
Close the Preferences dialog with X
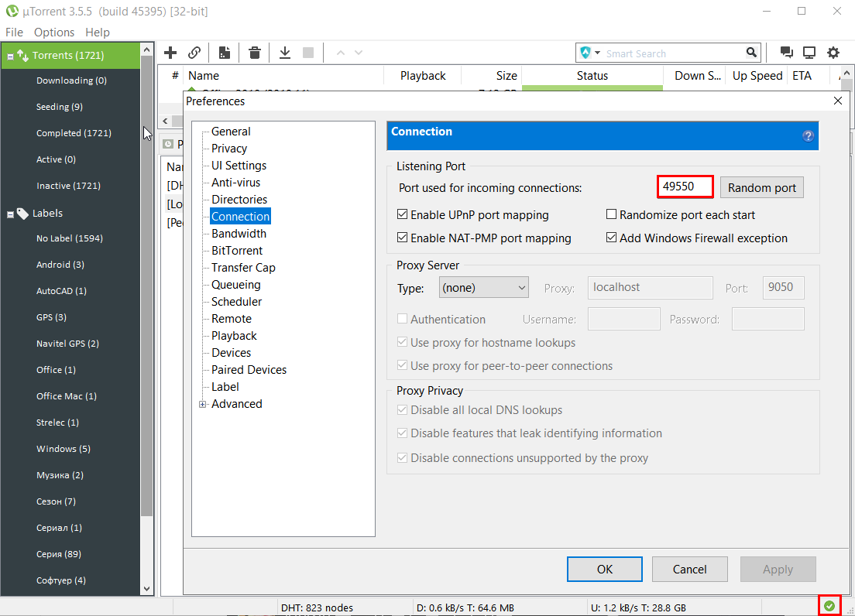838,101
